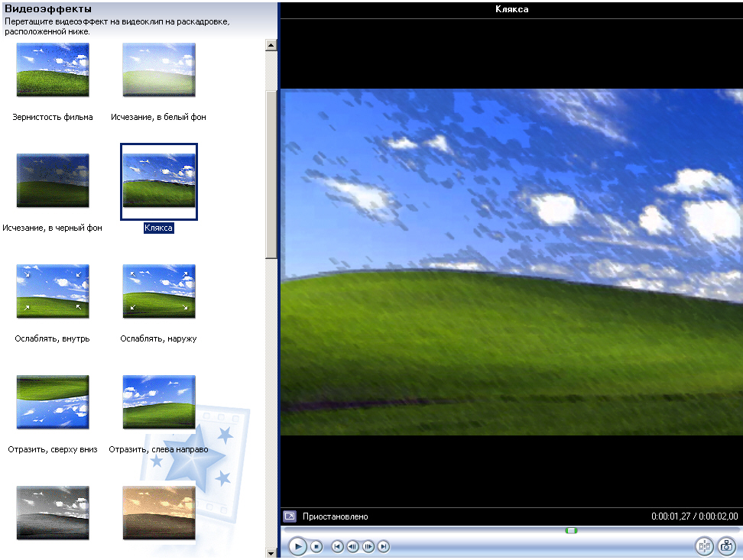Select the Отразить, сверху вниз effect thumbnail
This screenshot has width=743, height=560.
pyautogui.click(x=53, y=402)
